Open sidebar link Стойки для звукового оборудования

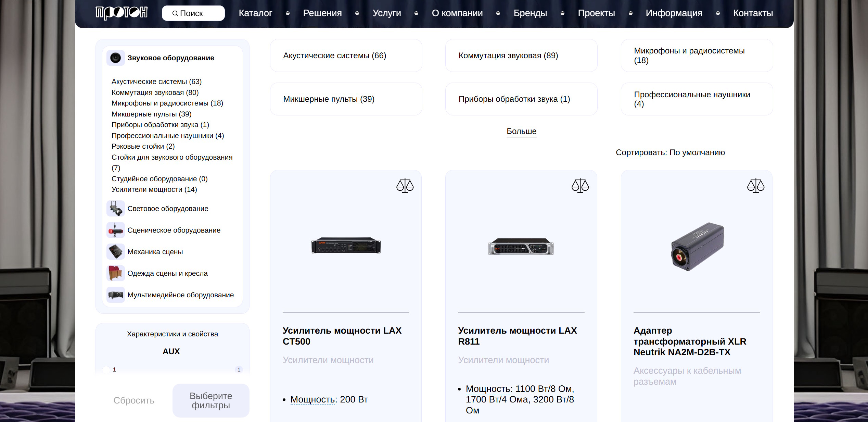172,162
